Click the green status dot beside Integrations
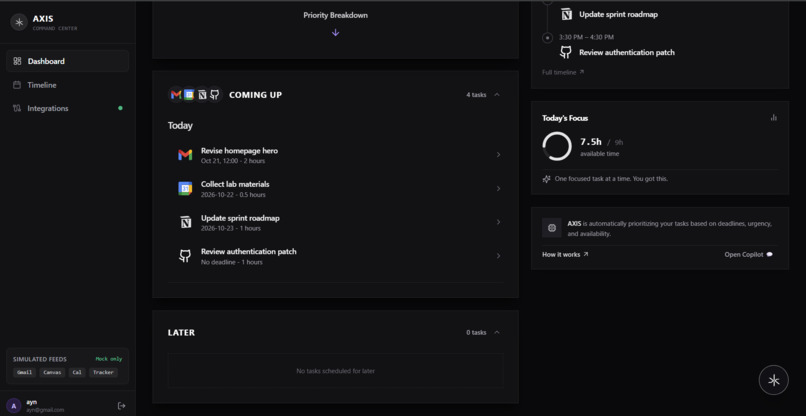Image resolution: width=806 pixels, height=416 pixels. (x=120, y=108)
